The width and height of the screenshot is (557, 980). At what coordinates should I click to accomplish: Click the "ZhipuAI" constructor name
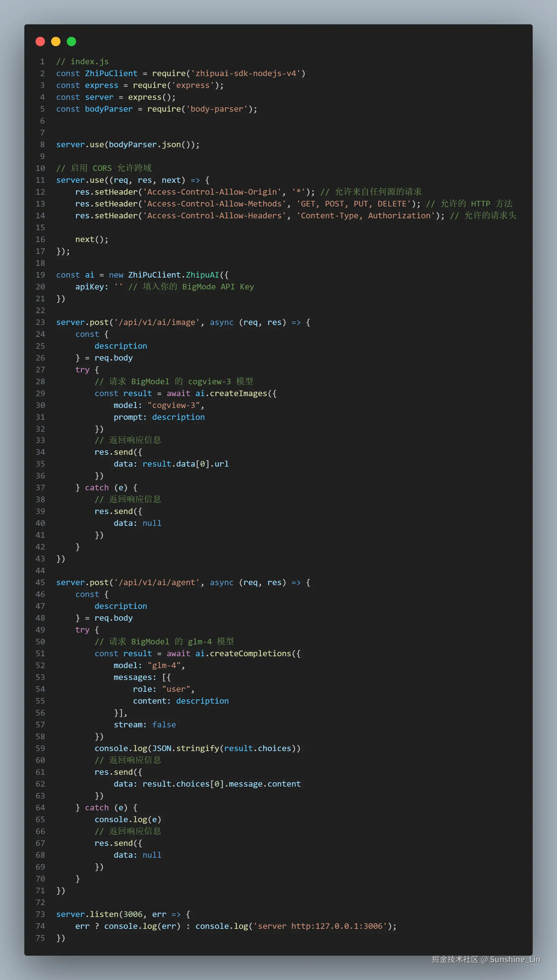[202, 275]
